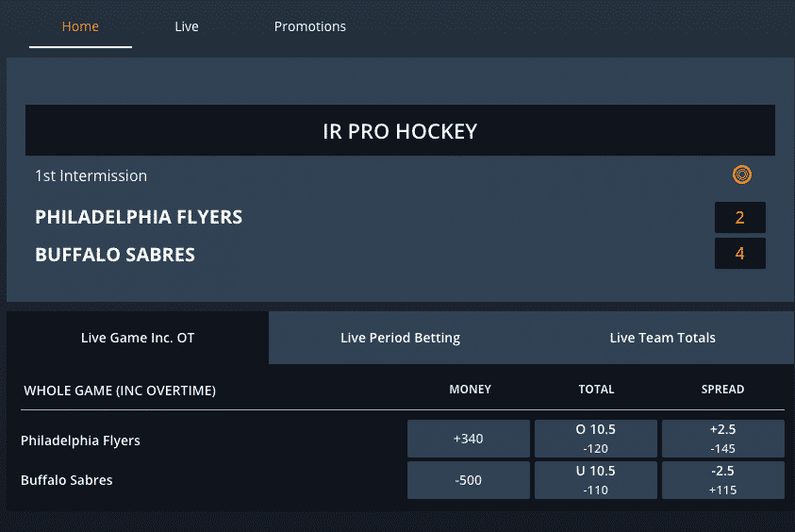Screen dimensions: 795x532
Task: Click the PHILADELPHIA FLYERS team name heading
Action: click(x=139, y=217)
